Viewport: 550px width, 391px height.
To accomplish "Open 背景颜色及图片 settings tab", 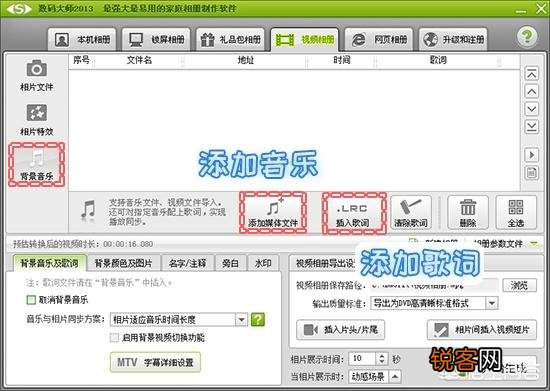I will [123, 263].
